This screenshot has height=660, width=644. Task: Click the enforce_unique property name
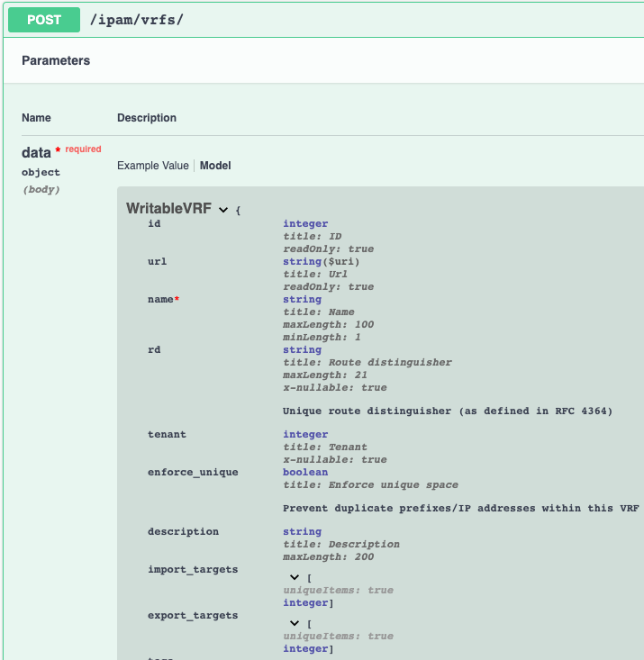tap(193, 473)
